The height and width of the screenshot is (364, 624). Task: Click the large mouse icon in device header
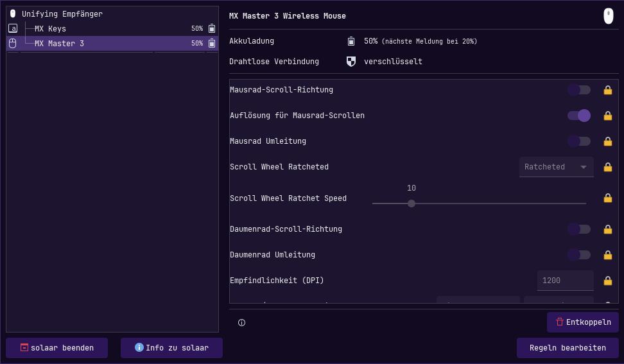tap(609, 16)
